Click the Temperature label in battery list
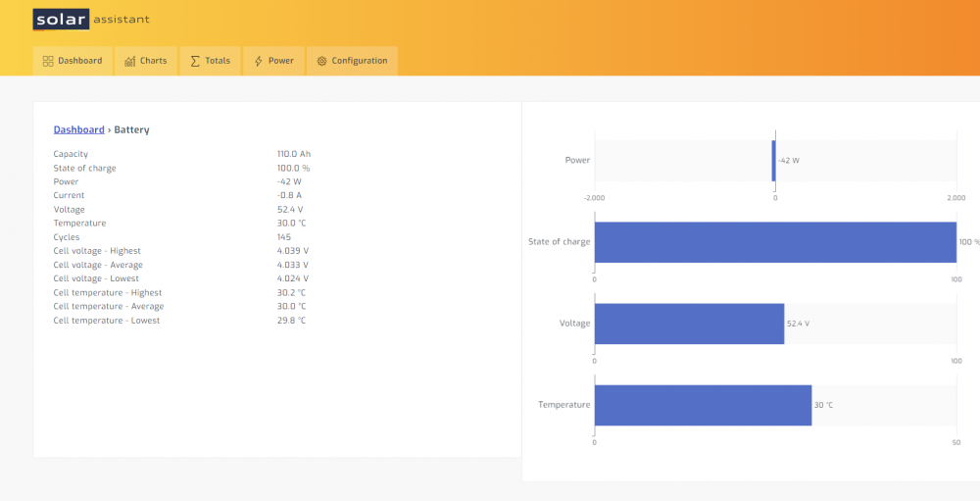Viewport: 980px width, 501px height. [79, 224]
